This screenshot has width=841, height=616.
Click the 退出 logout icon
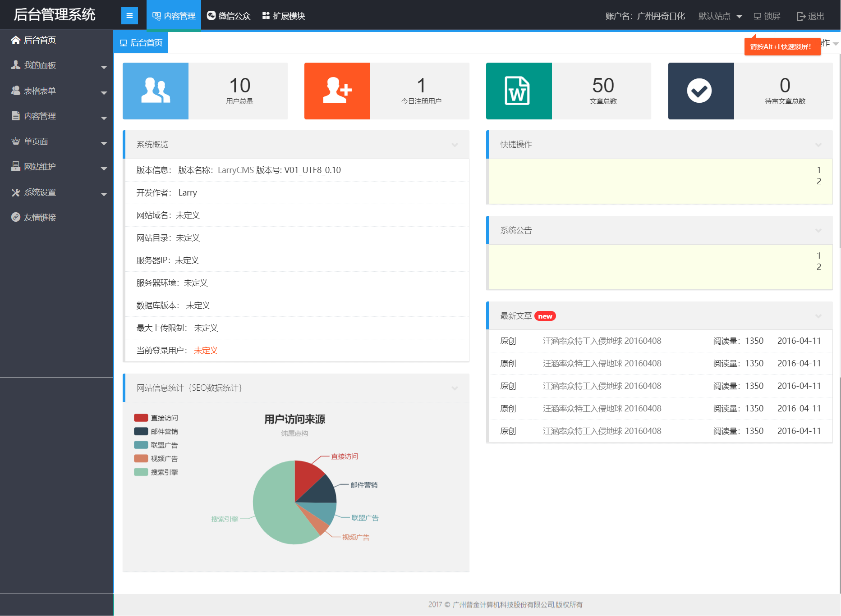pyautogui.click(x=801, y=16)
